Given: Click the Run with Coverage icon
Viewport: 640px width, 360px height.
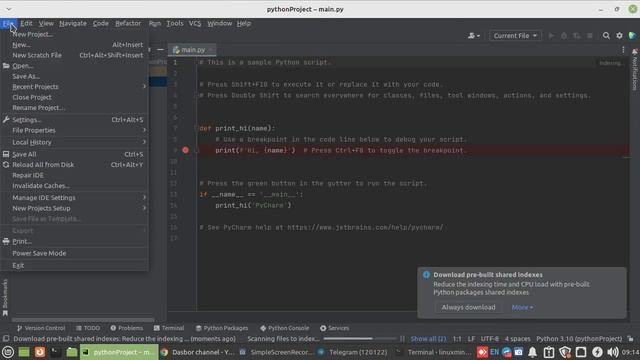Looking at the screenshot, I should click(577, 36).
